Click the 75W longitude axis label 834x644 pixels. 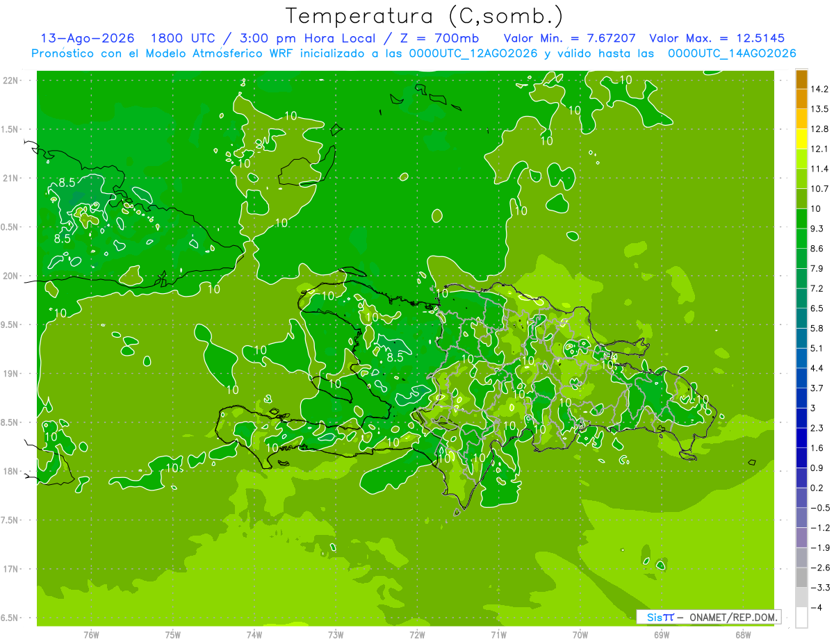[x=173, y=634]
